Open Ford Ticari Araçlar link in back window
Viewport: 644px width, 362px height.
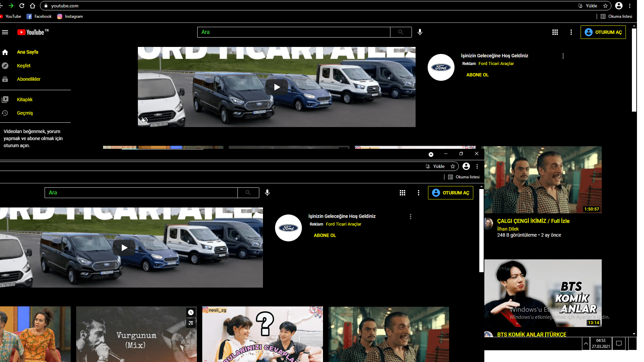tap(496, 64)
